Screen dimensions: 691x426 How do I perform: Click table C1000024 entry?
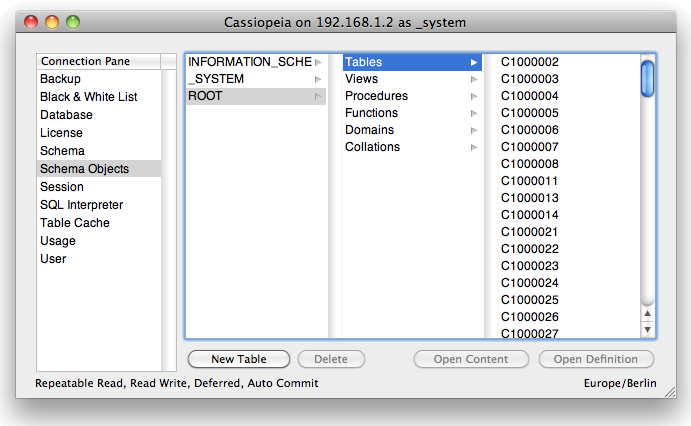(529, 283)
